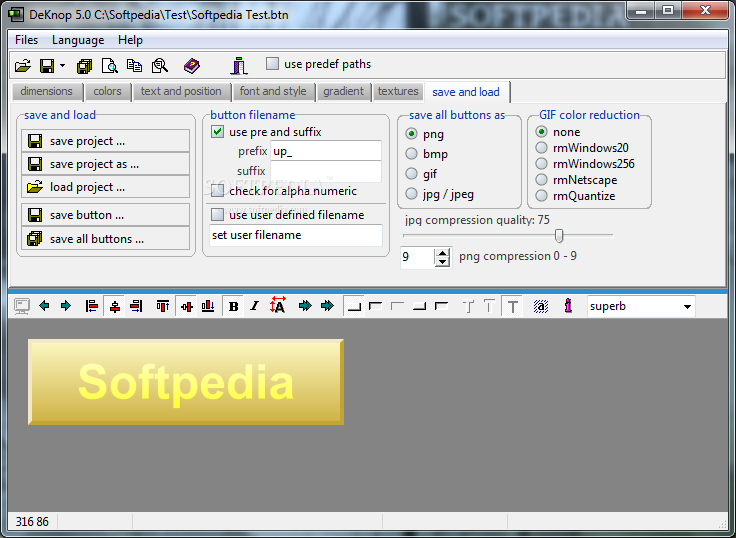Select the none color reduction option

tap(542, 132)
